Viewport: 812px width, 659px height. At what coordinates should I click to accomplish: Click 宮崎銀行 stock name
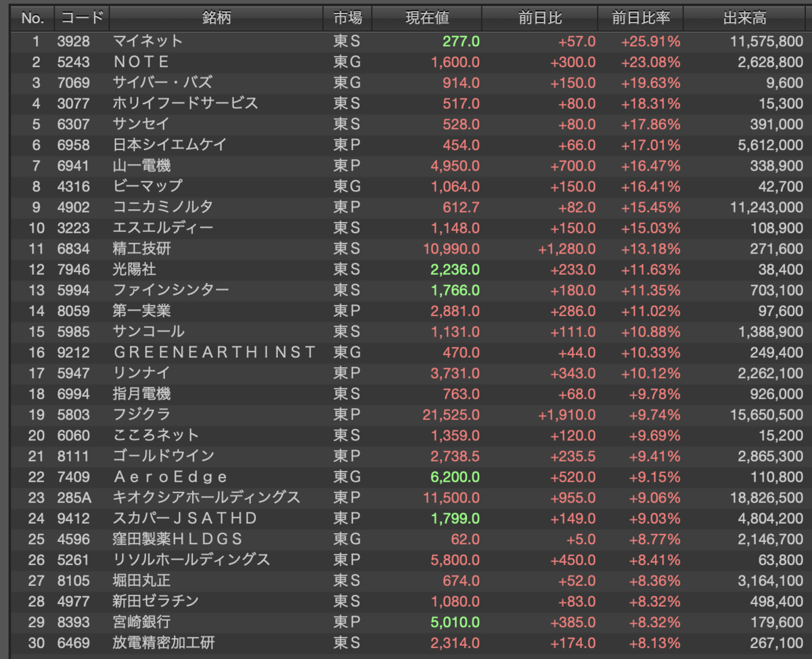point(141,622)
